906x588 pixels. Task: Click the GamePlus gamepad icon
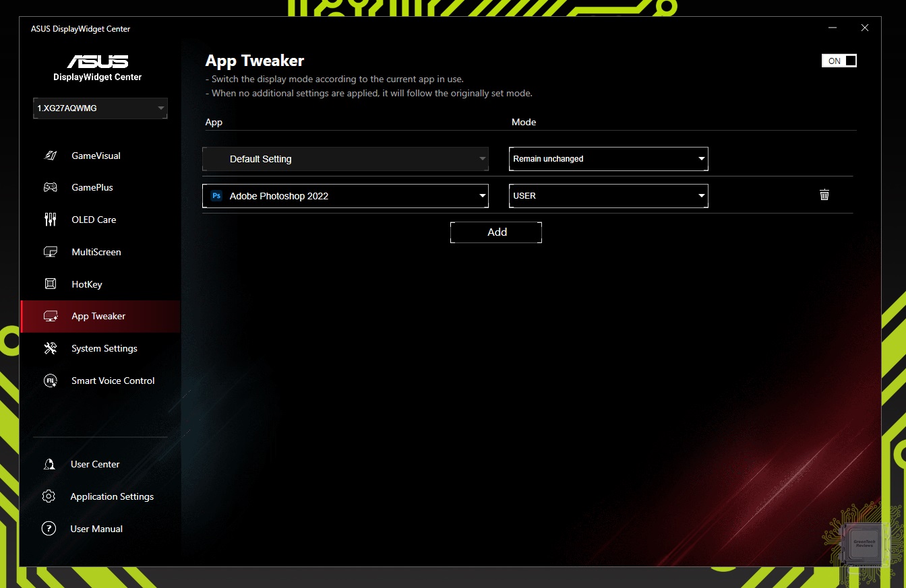(50, 187)
